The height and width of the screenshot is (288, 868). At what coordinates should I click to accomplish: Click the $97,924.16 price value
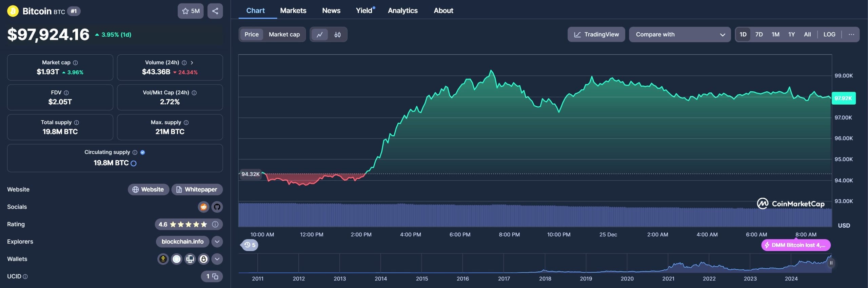point(48,34)
